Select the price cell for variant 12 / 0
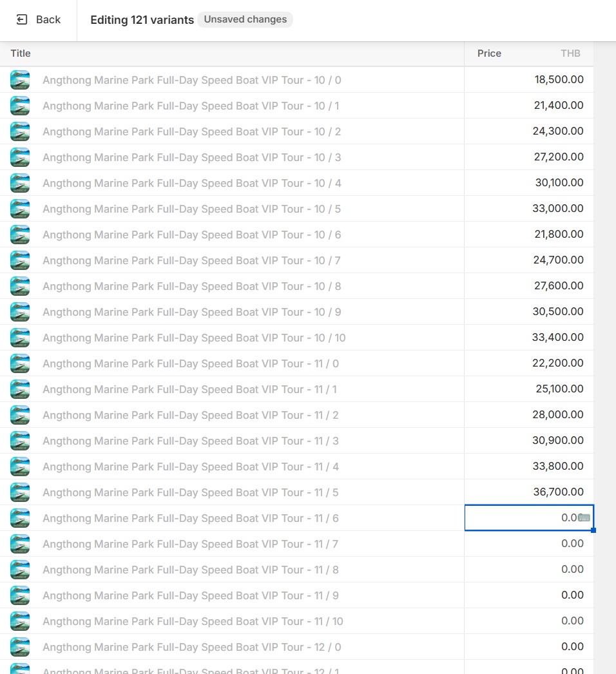 [x=528, y=647]
